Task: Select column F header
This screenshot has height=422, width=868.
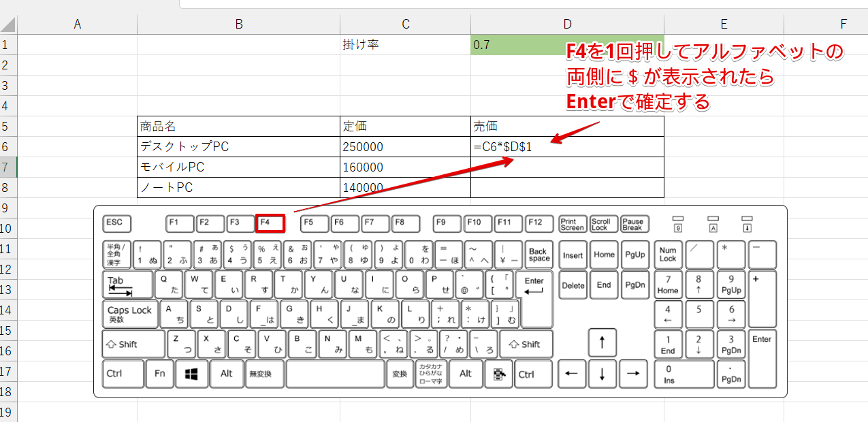Action: pos(826,25)
